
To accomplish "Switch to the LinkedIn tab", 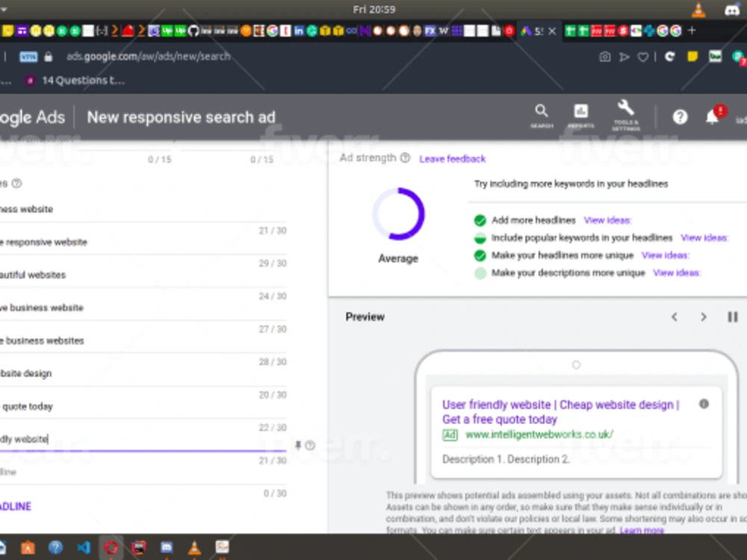I will click(x=299, y=31).
